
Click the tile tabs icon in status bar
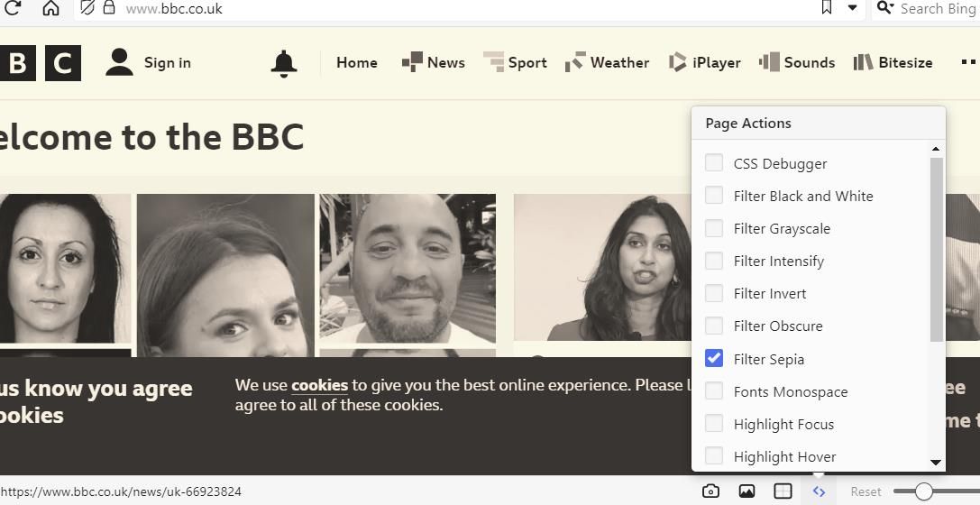coord(783,491)
